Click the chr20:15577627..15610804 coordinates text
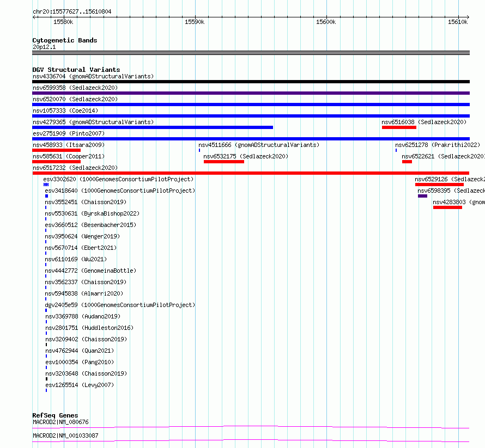Viewport: 485px width, 448px height. tap(72, 12)
